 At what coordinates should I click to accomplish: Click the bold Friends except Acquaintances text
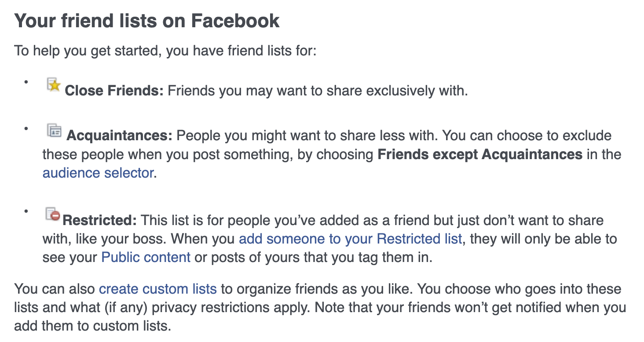coord(480,154)
